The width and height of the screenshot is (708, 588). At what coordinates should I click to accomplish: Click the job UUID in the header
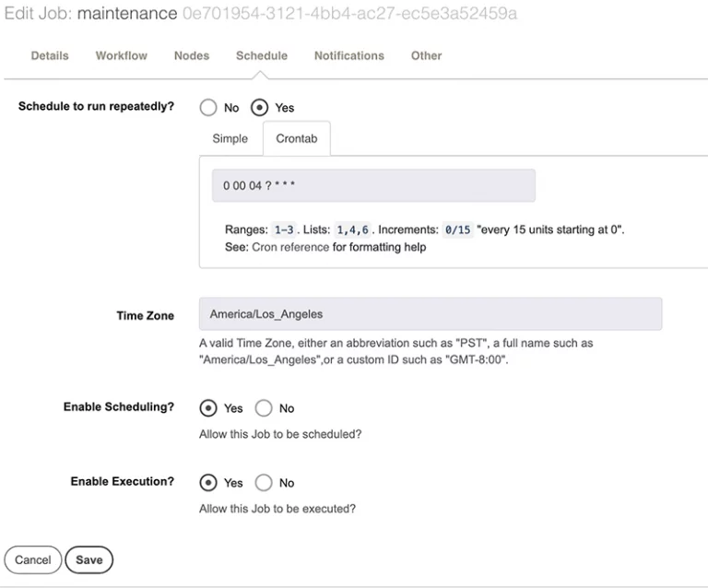[350, 13]
